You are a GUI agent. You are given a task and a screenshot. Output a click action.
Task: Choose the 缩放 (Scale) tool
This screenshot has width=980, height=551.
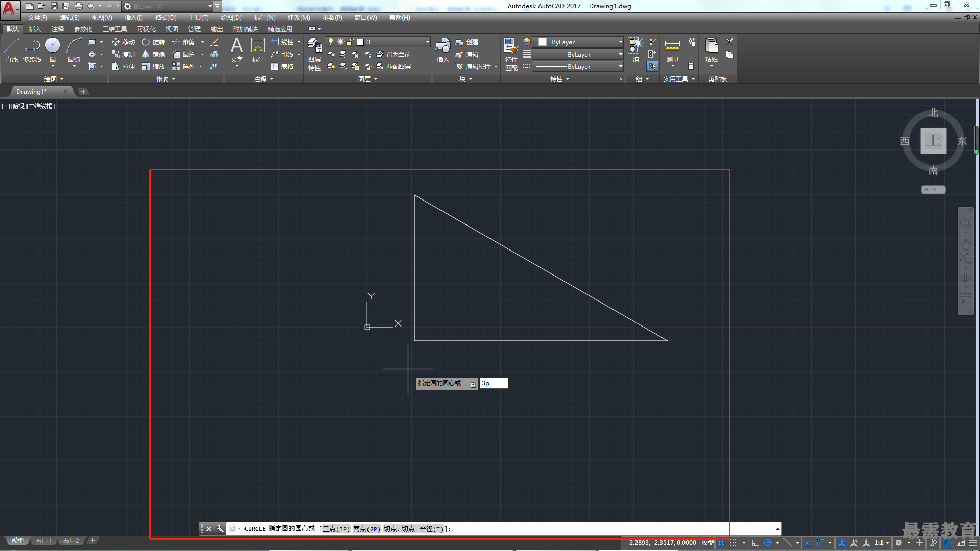pyautogui.click(x=154, y=66)
